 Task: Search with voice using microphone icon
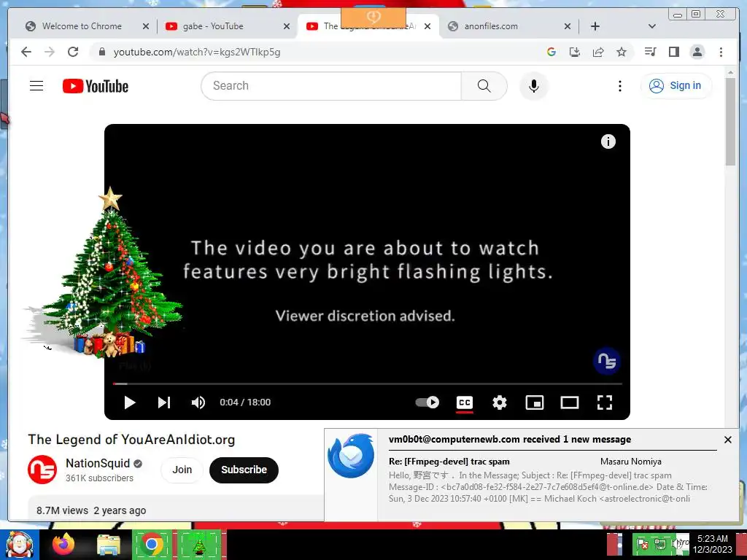coord(533,86)
